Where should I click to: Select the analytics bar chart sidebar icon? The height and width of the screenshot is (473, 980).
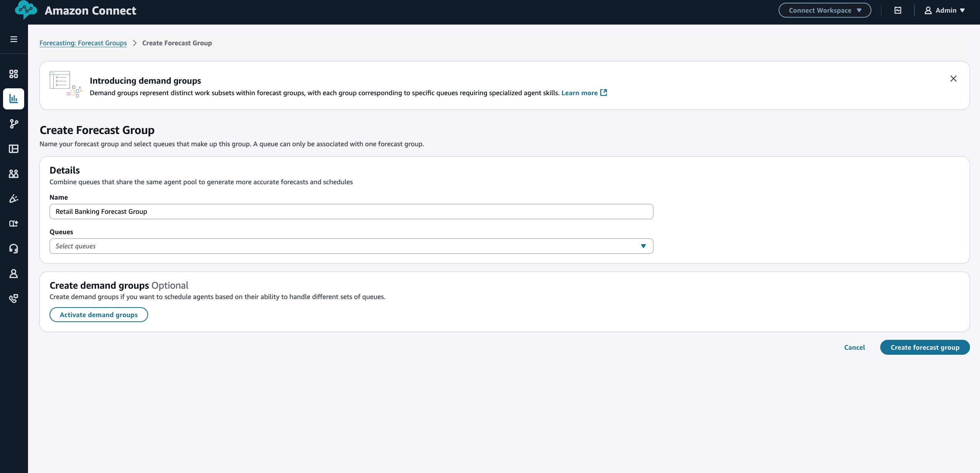(14, 99)
